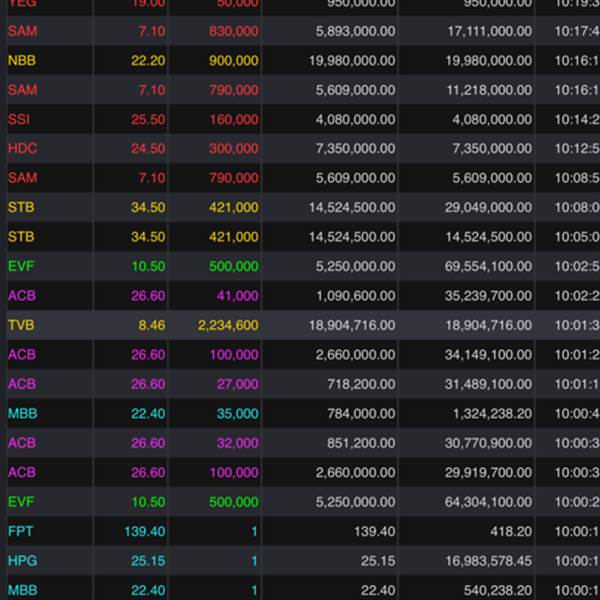This screenshot has width=600, height=600.
Task: Click the time starting 10:17 in SAM row
Action: coord(577,31)
